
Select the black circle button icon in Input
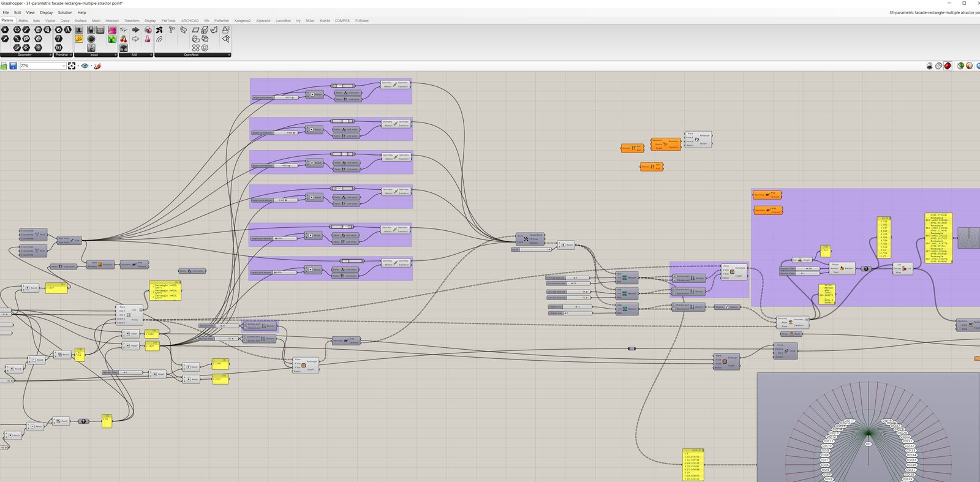click(91, 39)
